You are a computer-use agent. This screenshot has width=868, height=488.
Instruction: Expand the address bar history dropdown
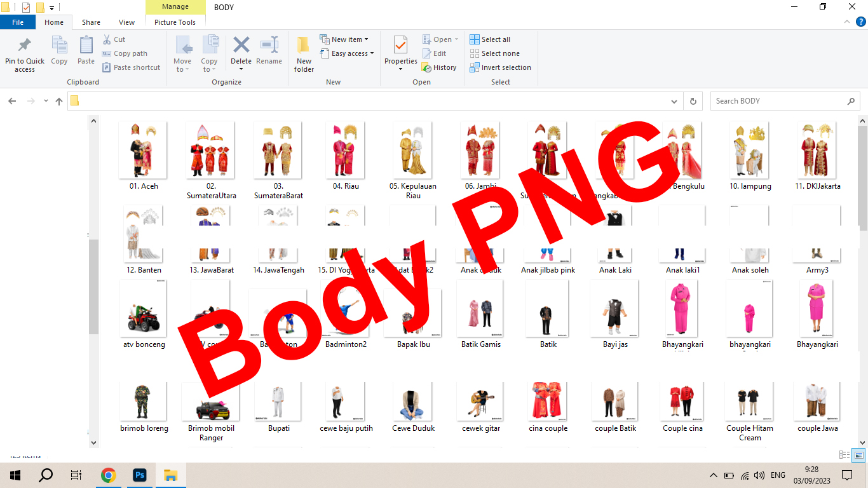[674, 101]
